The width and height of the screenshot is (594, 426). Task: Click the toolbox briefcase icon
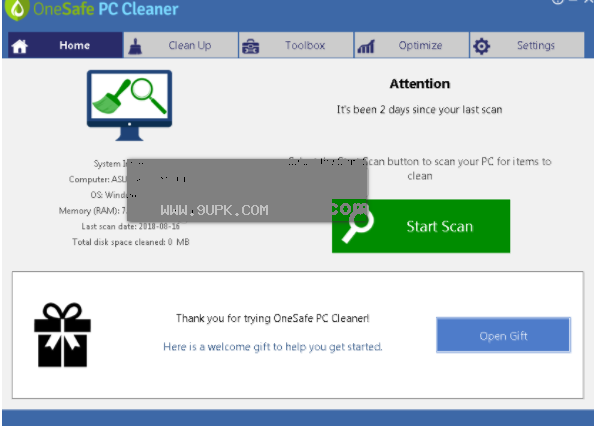[x=250, y=47]
